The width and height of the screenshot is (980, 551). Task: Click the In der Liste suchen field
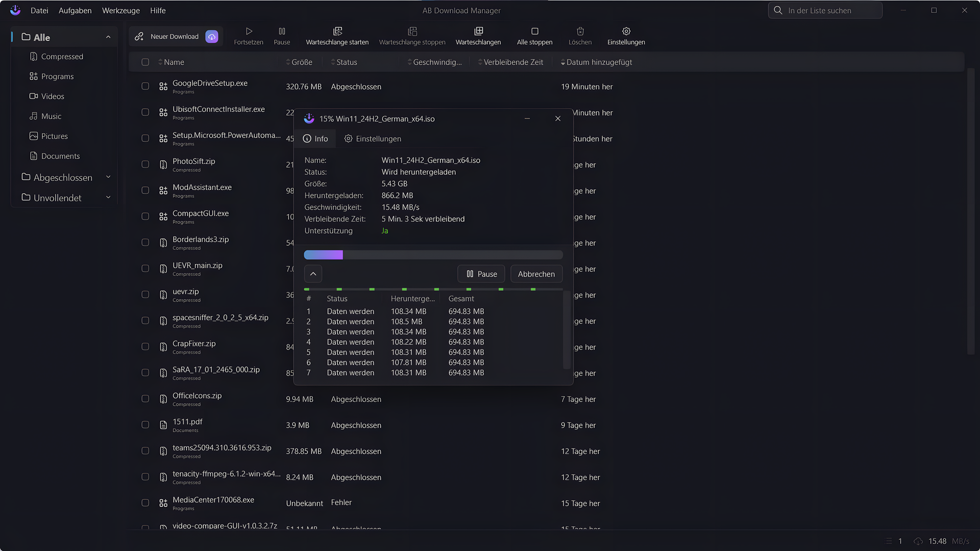click(825, 10)
